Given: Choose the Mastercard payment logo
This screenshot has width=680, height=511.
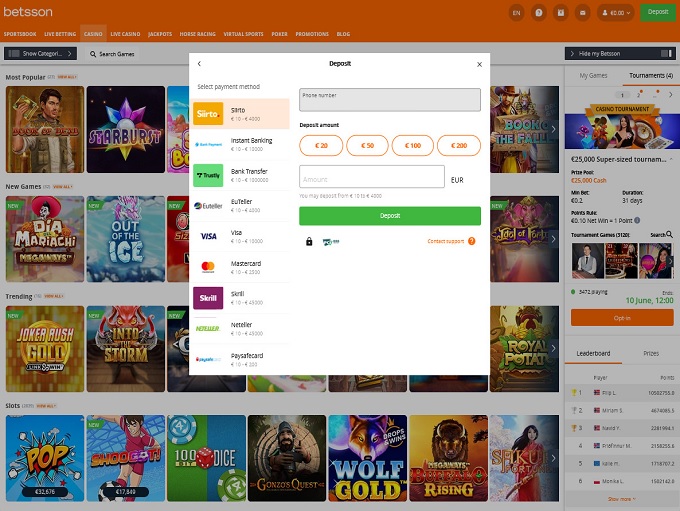Looking at the screenshot, I should [x=208, y=267].
